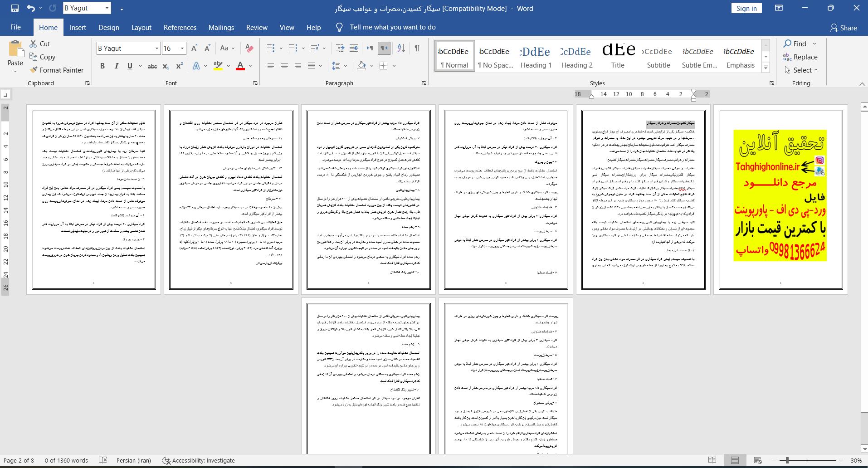Open the font color dropdown arrow
The image size is (868, 468).
(x=250, y=66)
